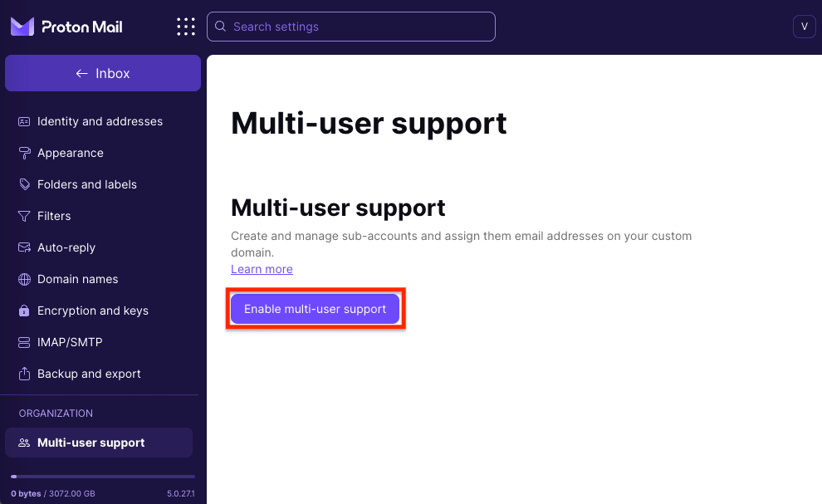The width and height of the screenshot is (822, 504).
Task: Select the IMAP/SMTP server icon
Action: tap(24, 342)
